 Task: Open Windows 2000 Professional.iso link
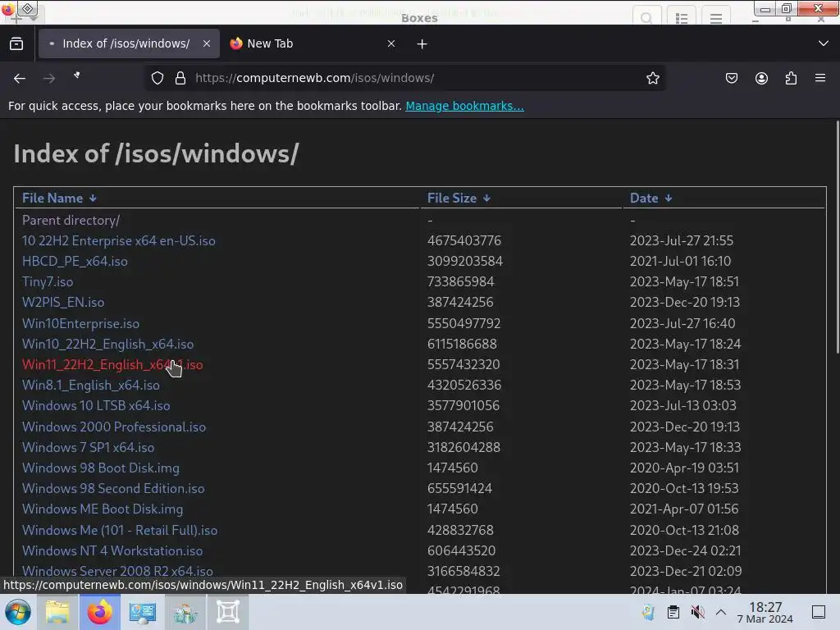[113, 427]
